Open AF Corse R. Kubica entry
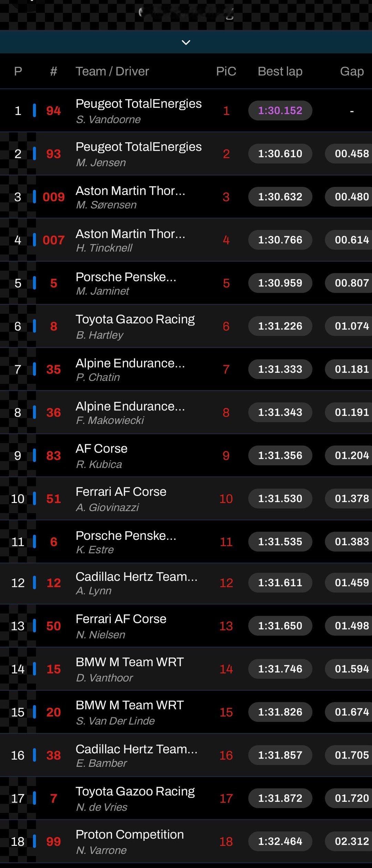372x868 pixels. point(186,455)
